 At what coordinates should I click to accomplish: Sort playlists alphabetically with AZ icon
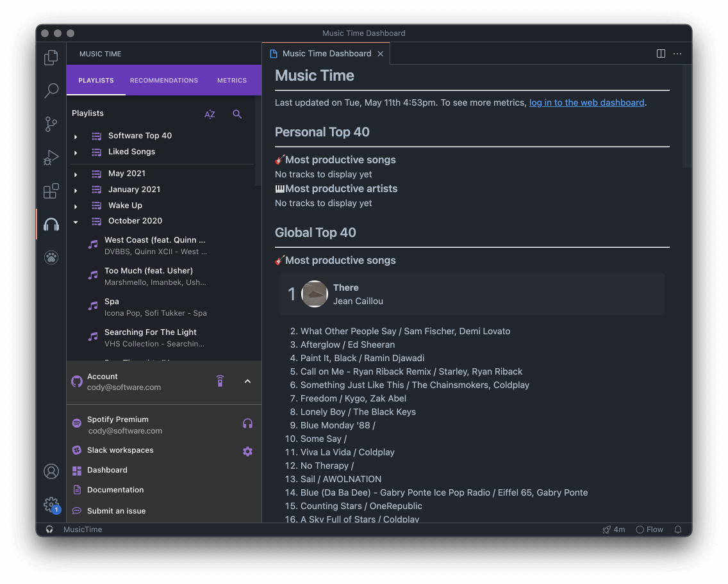pyautogui.click(x=210, y=114)
